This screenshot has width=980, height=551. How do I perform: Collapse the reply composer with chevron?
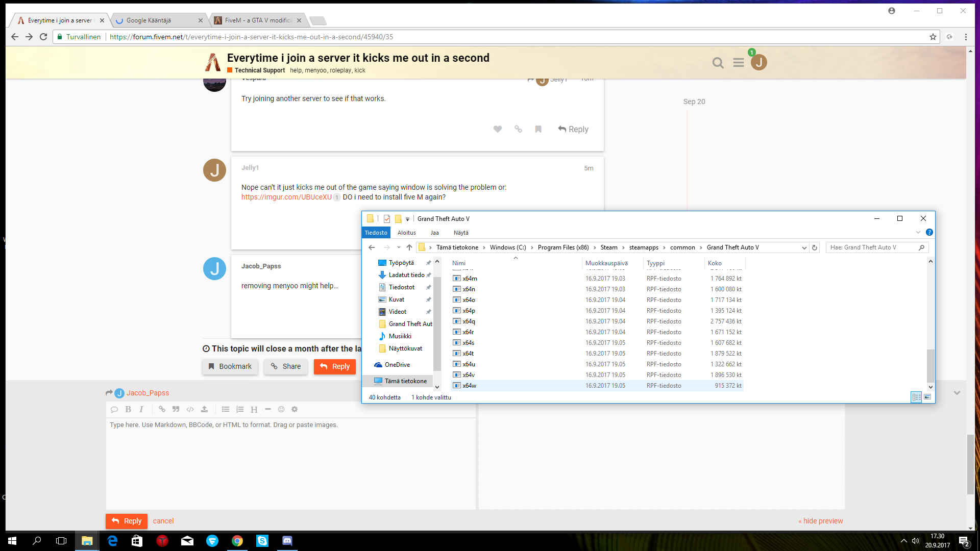point(957,393)
